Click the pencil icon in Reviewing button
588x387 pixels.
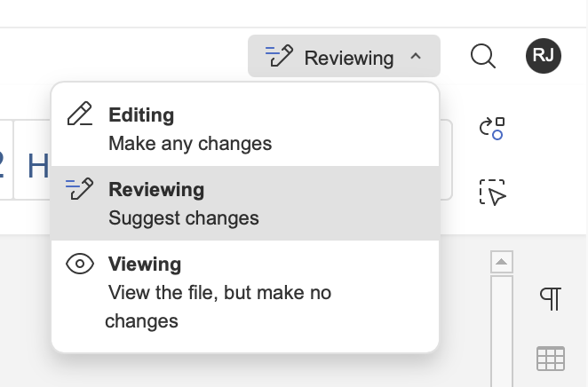click(280, 58)
